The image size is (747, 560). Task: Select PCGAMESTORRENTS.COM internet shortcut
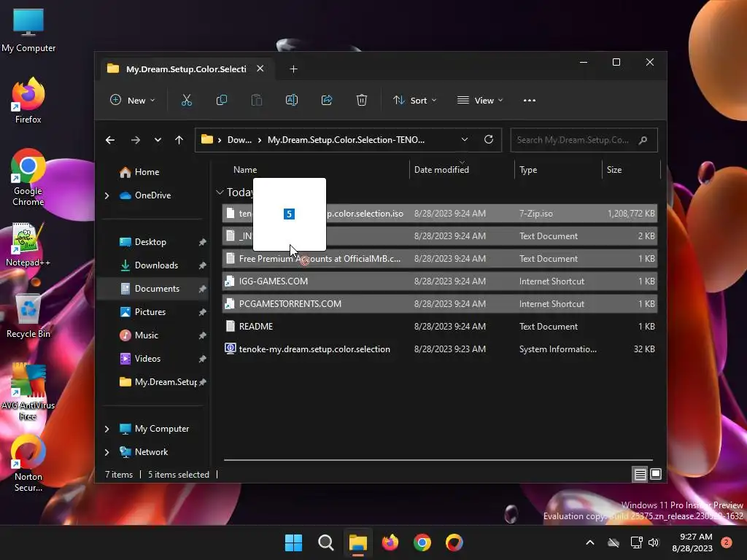[440, 304]
